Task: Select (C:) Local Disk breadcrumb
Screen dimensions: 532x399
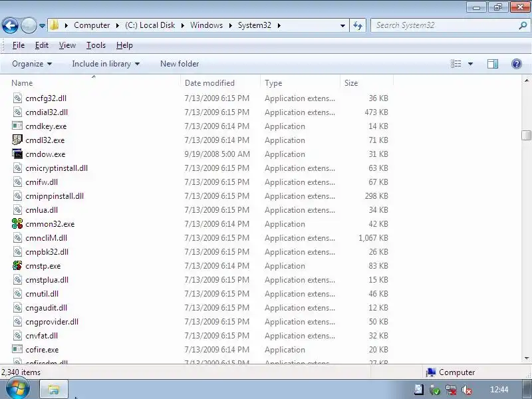Action: tap(150, 25)
